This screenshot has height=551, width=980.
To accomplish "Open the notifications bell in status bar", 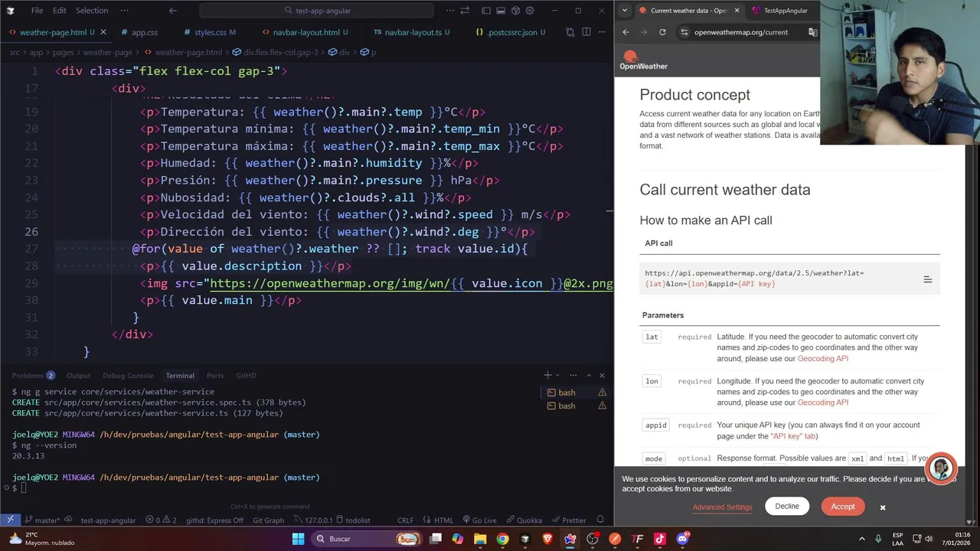I will click(600, 520).
